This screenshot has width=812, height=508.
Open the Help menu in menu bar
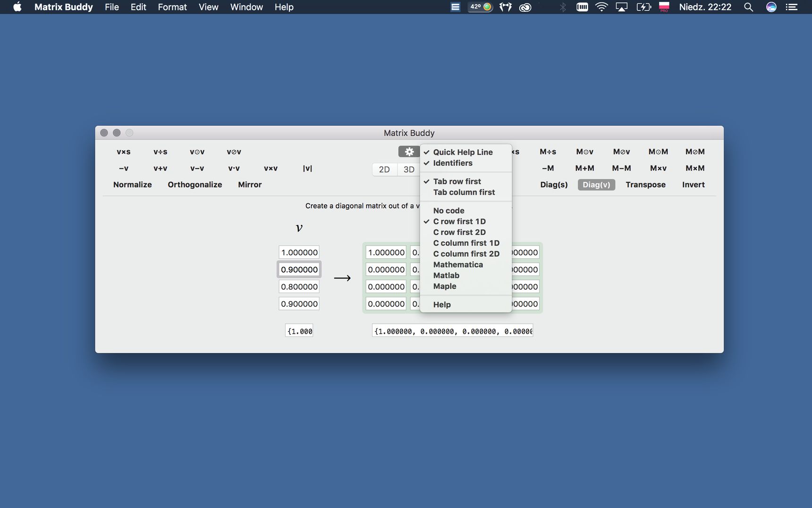(284, 7)
